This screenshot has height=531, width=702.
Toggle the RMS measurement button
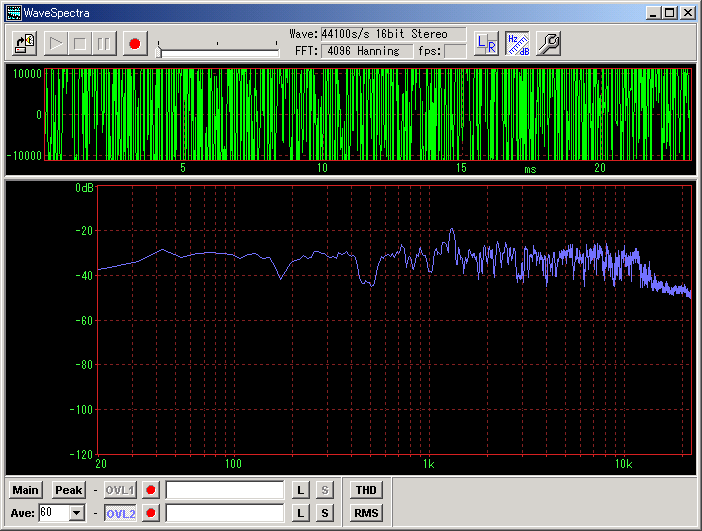pyautogui.click(x=366, y=513)
